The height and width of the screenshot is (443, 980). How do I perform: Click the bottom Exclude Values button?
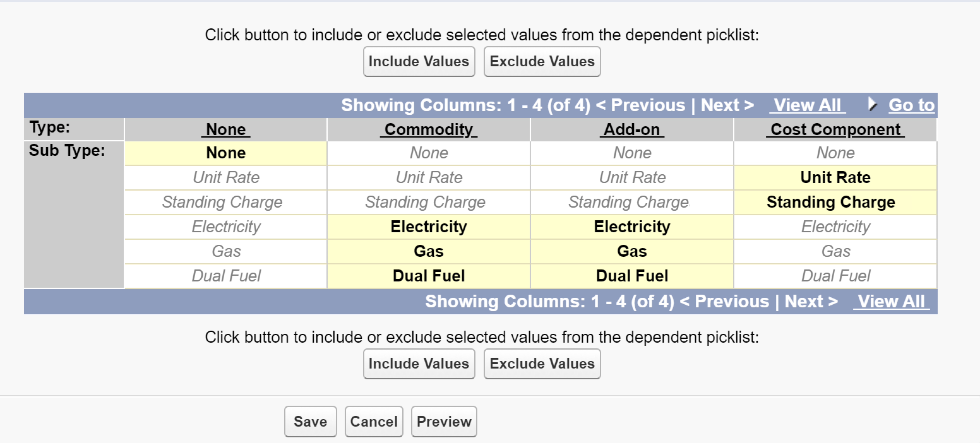pos(542,364)
